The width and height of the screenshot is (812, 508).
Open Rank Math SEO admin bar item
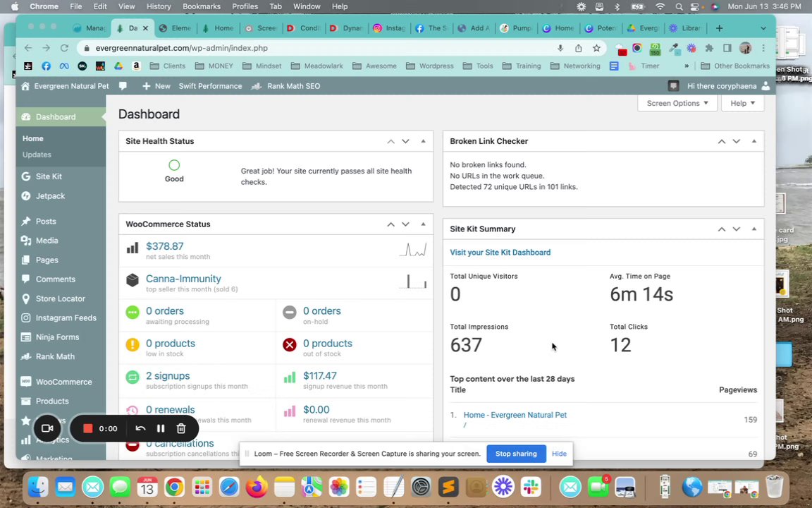[x=286, y=86]
